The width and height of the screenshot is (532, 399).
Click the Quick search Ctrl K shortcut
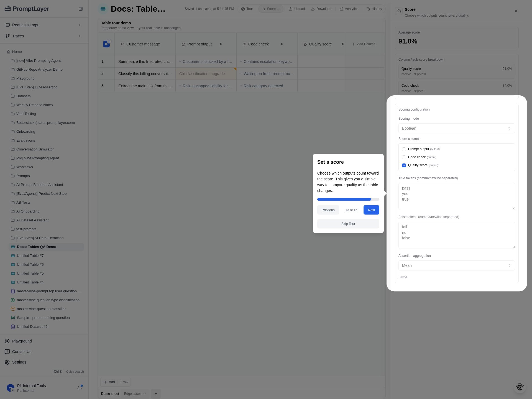click(x=68, y=372)
